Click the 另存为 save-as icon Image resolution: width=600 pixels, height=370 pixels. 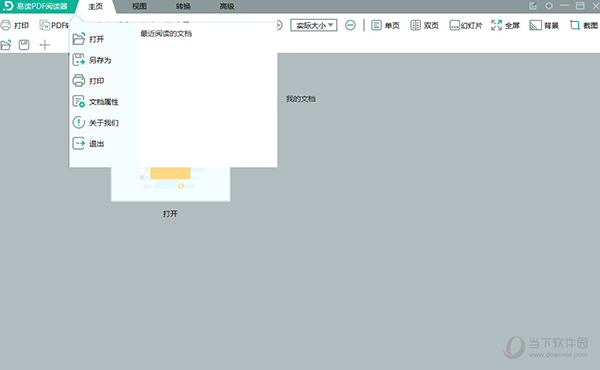pyautogui.click(x=79, y=60)
